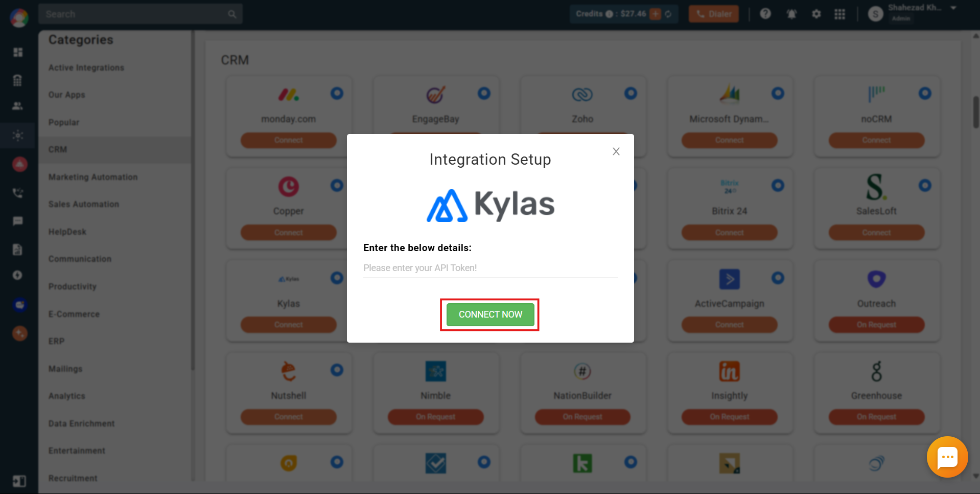Select Communication category

(x=80, y=259)
